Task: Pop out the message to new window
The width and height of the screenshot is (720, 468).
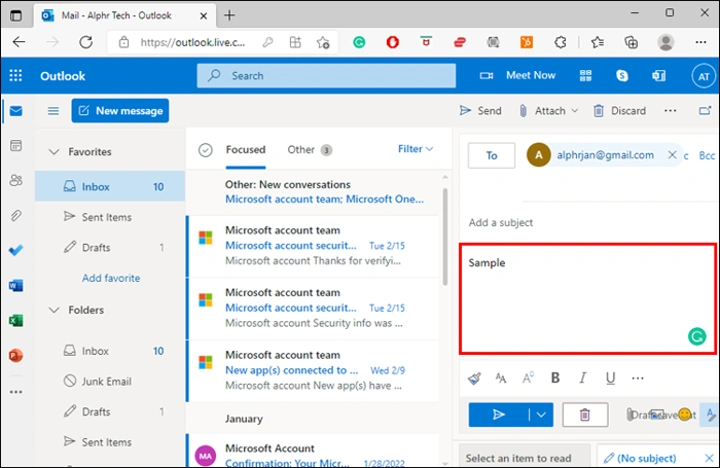Action: [x=705, y=110]
